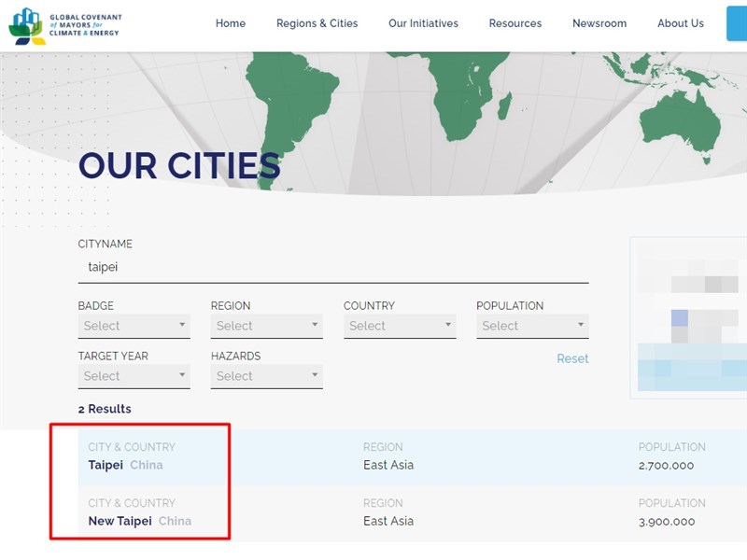Open the New Taipei city result
Screen dimensions: 747x560
pyautogui.click(x=120, y=522)
